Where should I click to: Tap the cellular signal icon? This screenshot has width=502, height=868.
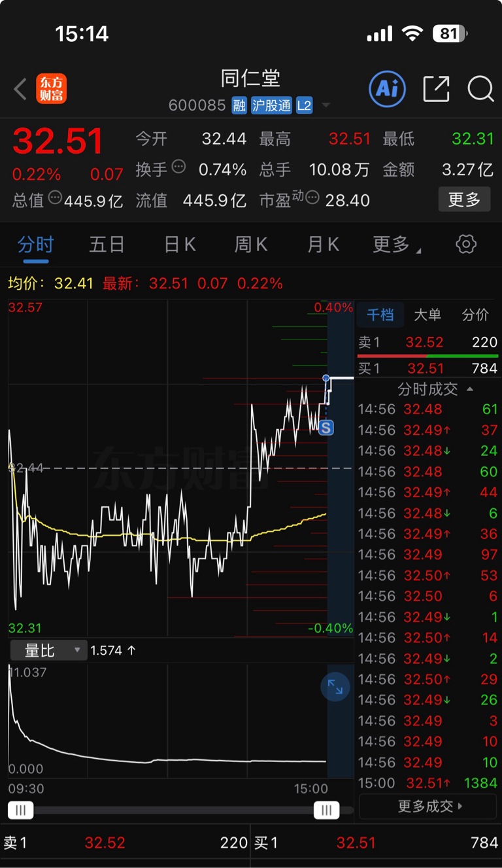click(380, 33)
